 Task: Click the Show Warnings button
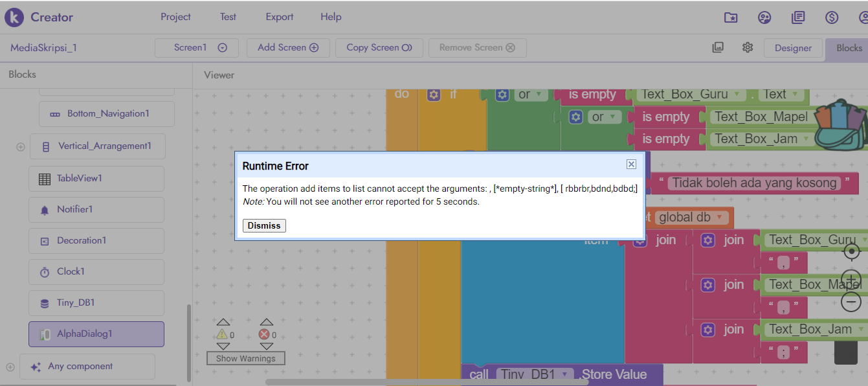pyautogui.click(x=246, y=358)
